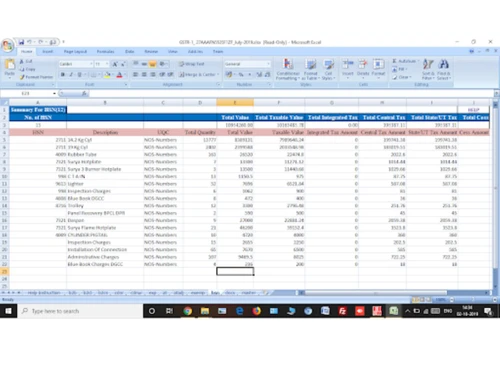Expand the Fill dropdown
500x375 pixels.
coord(406,69)
